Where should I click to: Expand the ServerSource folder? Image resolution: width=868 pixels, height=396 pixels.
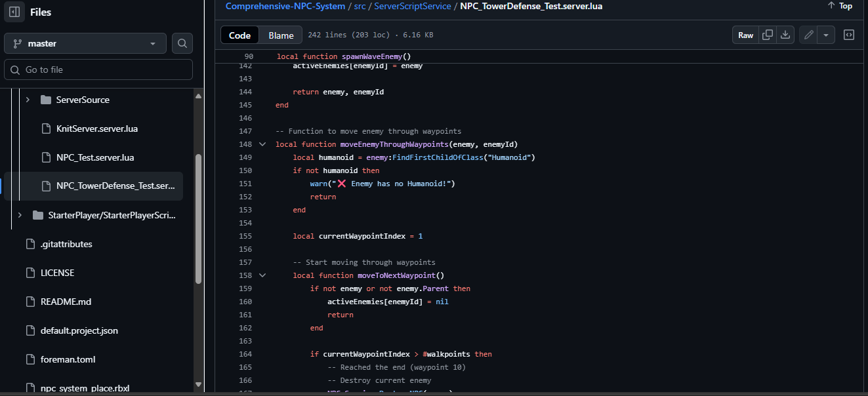28,100
